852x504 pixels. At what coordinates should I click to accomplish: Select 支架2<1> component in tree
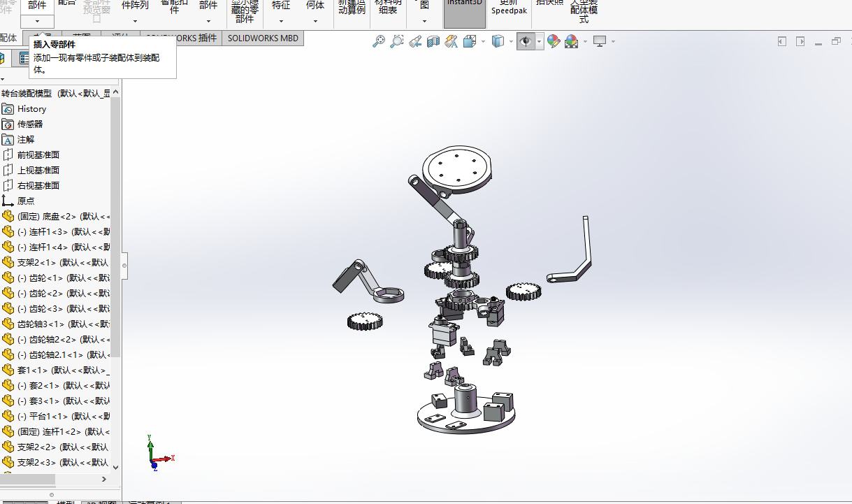coord(55,263)
